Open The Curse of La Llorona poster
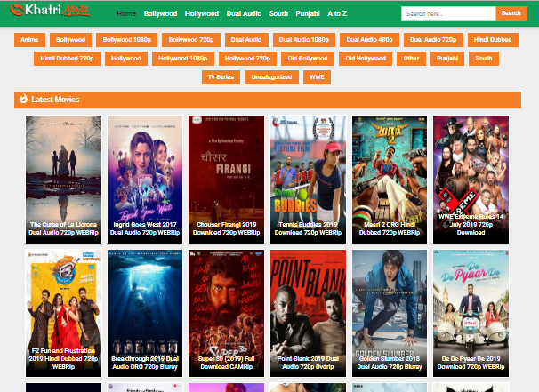539x392 pixels. coord(63,180)
